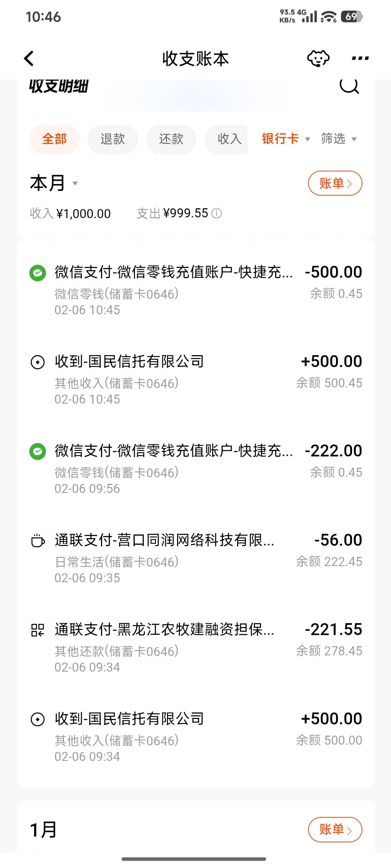
Task: Select the 还款 filter chip
Action: pyautogui.click(x=171, y=139)
